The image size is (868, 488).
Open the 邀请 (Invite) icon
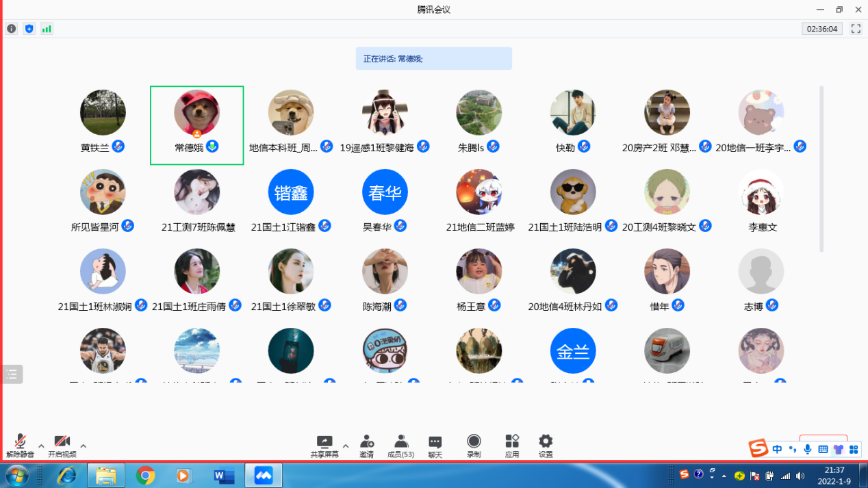click(367, 446)
